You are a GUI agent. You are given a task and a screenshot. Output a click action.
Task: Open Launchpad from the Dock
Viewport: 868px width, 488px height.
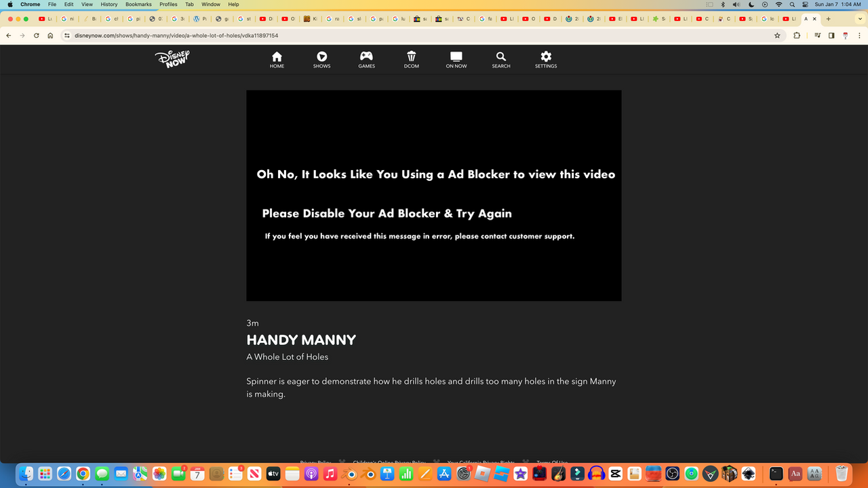(45, 473)
